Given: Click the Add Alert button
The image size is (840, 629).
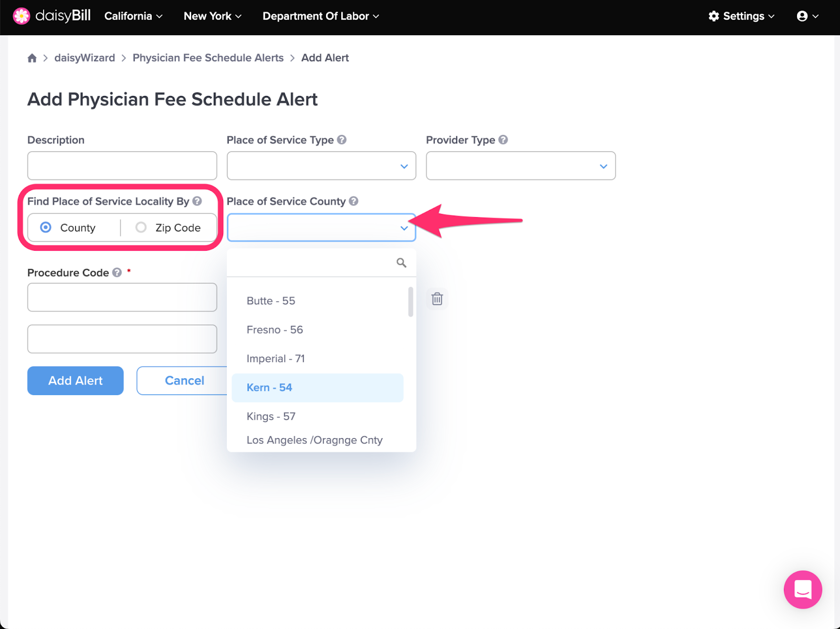Looking at the screenshot, I should point(76,381).
